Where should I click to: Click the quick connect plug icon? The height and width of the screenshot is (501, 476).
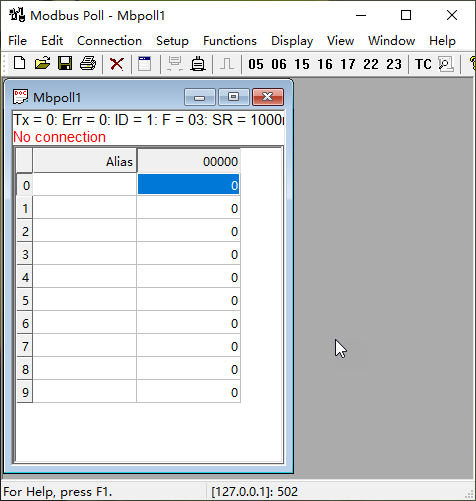(x=198, y=64)
